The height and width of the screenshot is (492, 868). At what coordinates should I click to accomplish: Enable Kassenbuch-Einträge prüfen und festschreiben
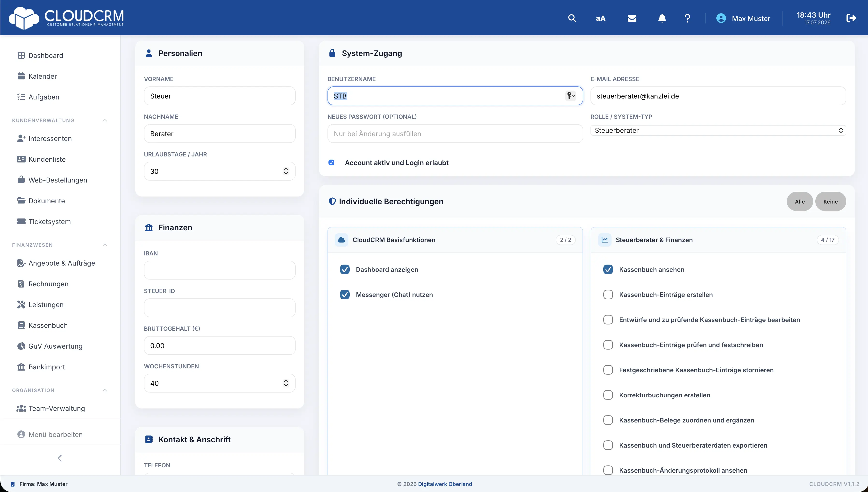(608, 345)
